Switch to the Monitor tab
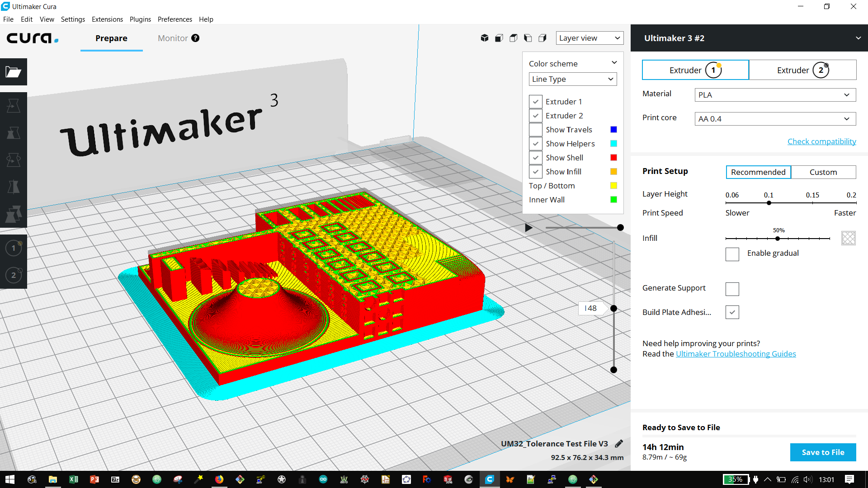Viewport: 868px width, 488px height. tap(173, 38)
